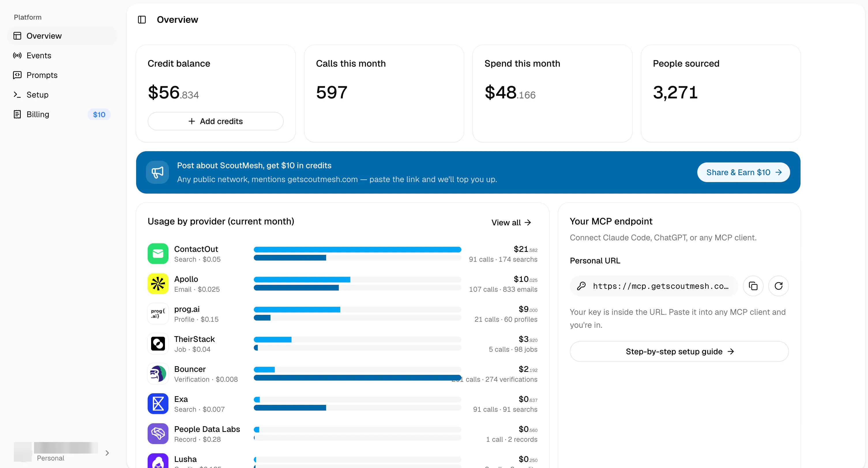Click the Overview layout icon in sidebar
The width and height of the screenshot is (868, 468).
click(17, 36)
